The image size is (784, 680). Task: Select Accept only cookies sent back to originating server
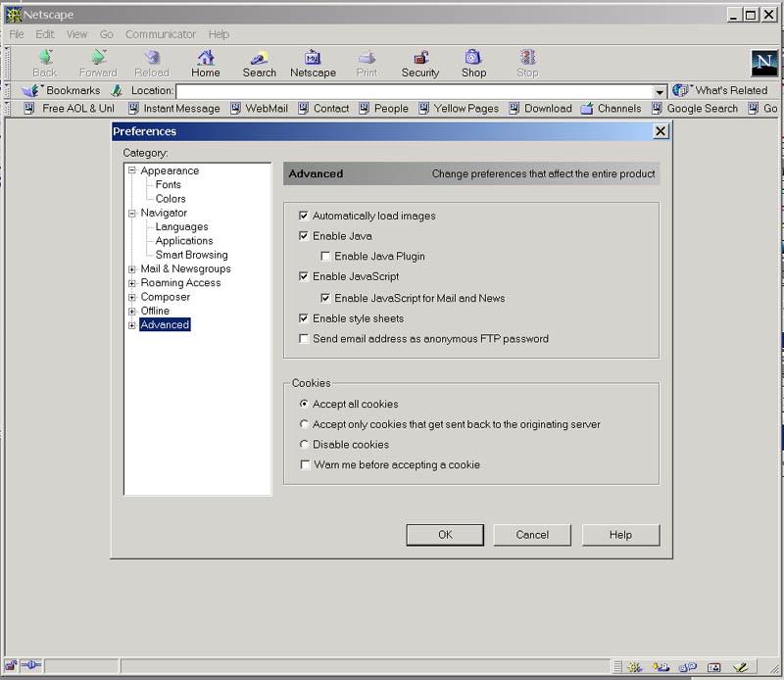point(304,424)
